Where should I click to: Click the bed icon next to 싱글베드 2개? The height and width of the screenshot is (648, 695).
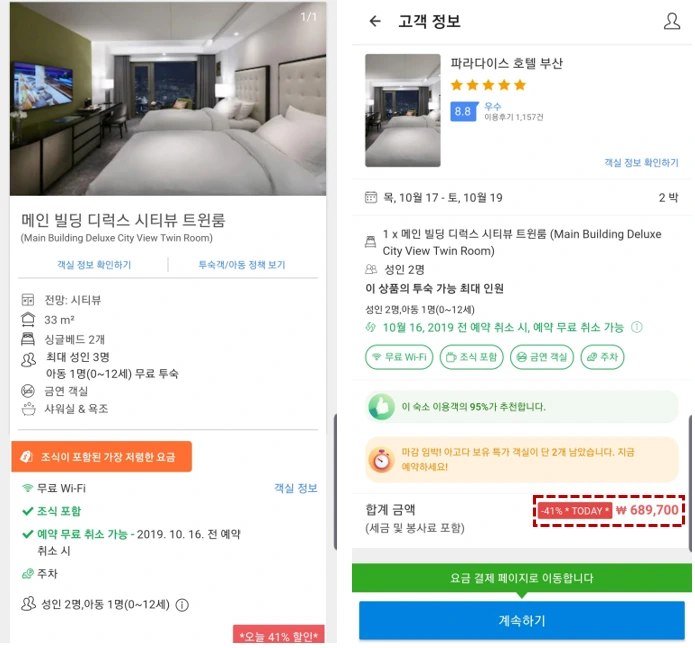[28, 339]
